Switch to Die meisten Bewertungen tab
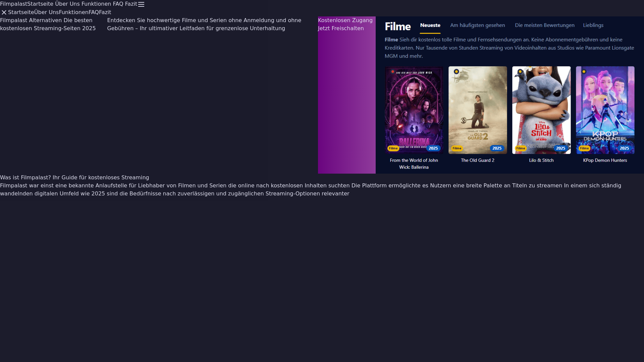 click(545, 25)
